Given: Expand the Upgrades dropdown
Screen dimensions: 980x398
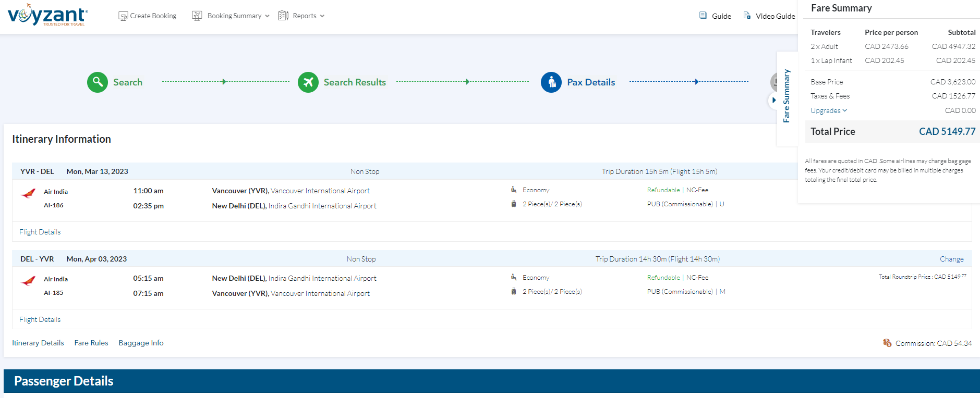Looking at the screenshot, I should pos(829,110).
